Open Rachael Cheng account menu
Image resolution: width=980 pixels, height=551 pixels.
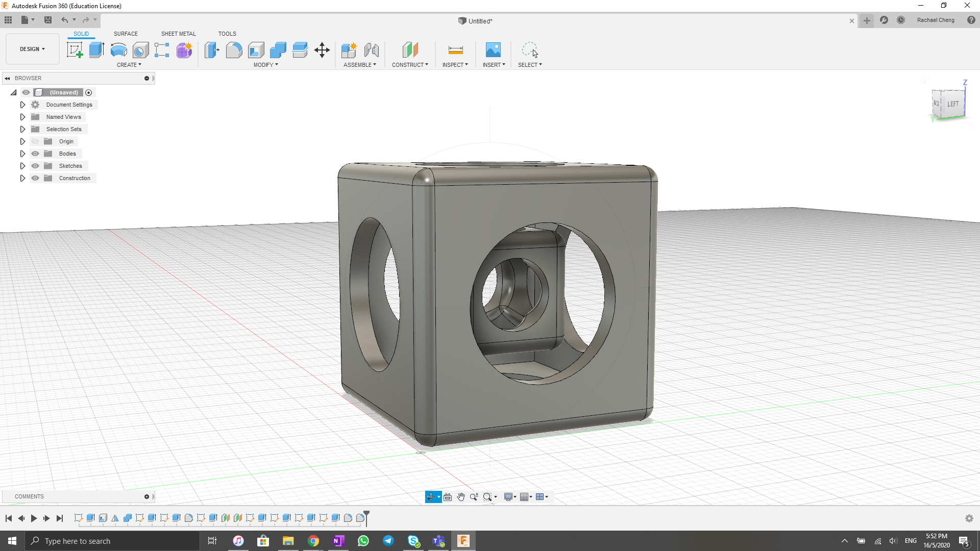pyautogui.click(x=936, y=20)
